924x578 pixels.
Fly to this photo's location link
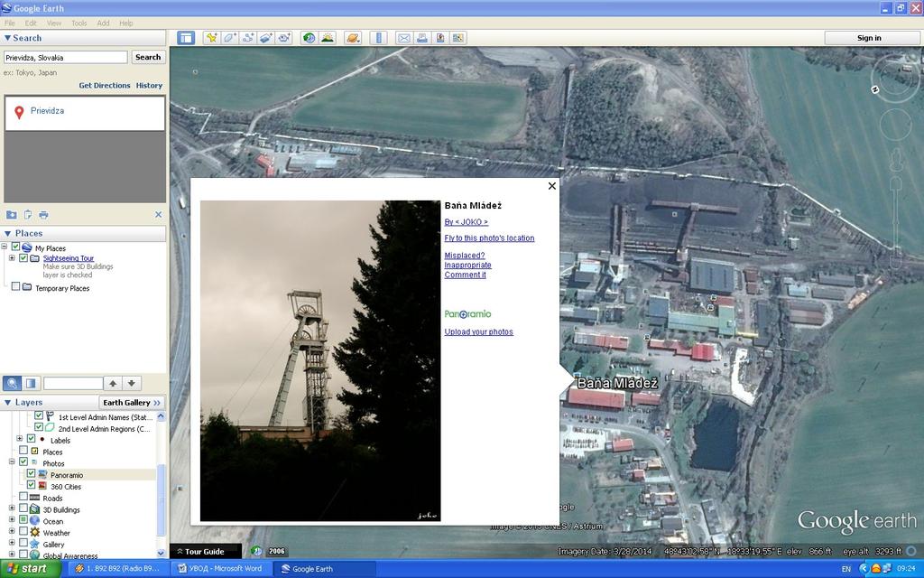[x=489, y=238]
